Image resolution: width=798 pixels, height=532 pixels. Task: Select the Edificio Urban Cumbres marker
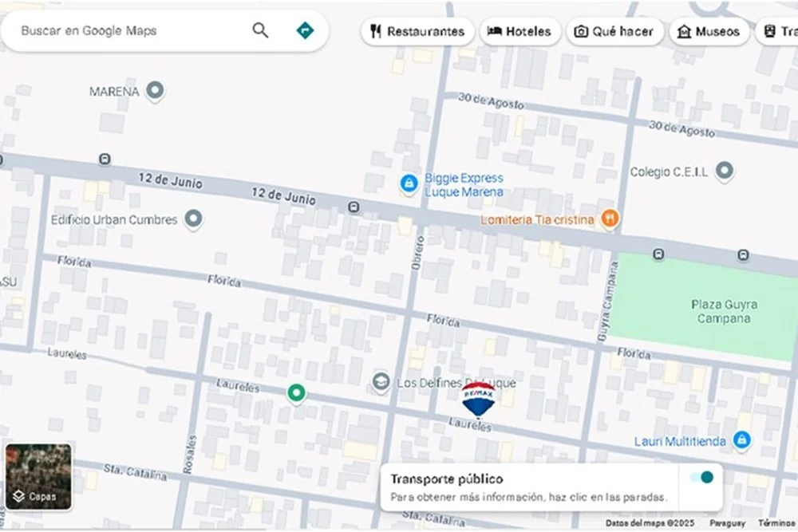pyautogui.click(x=193, y=219)
